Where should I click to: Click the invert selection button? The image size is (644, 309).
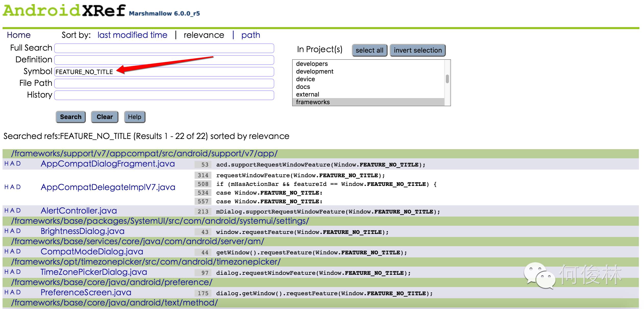coord(418,50)
